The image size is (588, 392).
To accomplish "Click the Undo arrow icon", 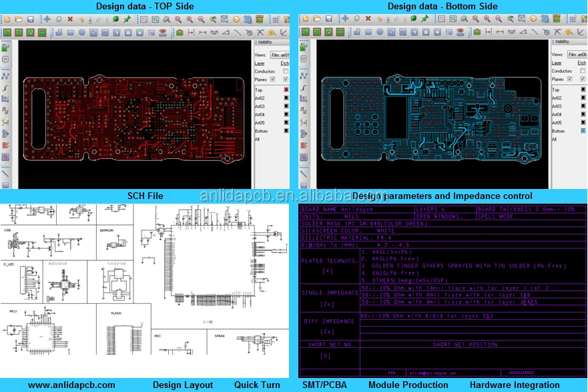I will pos(80,19).
